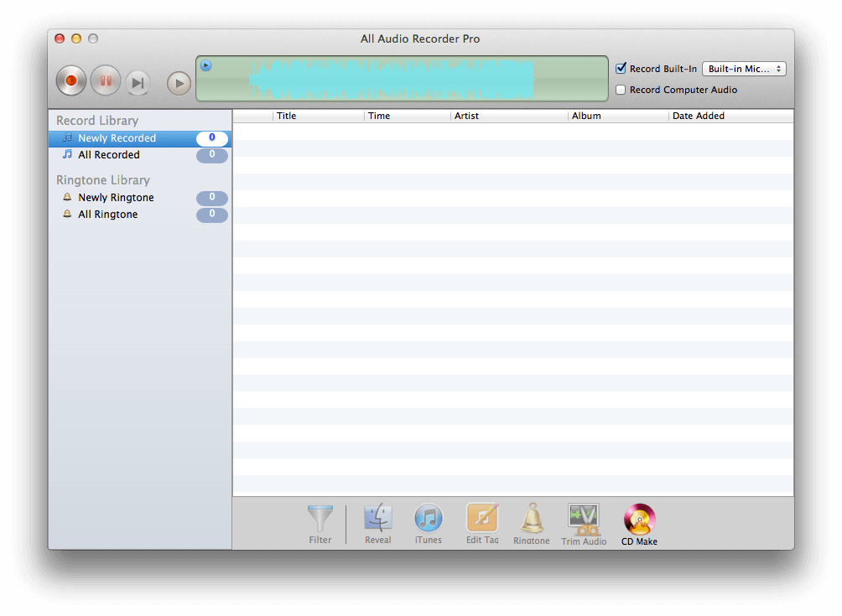
Task: Uncheck the Record Built-In checkbox
Action: point(621,68)
